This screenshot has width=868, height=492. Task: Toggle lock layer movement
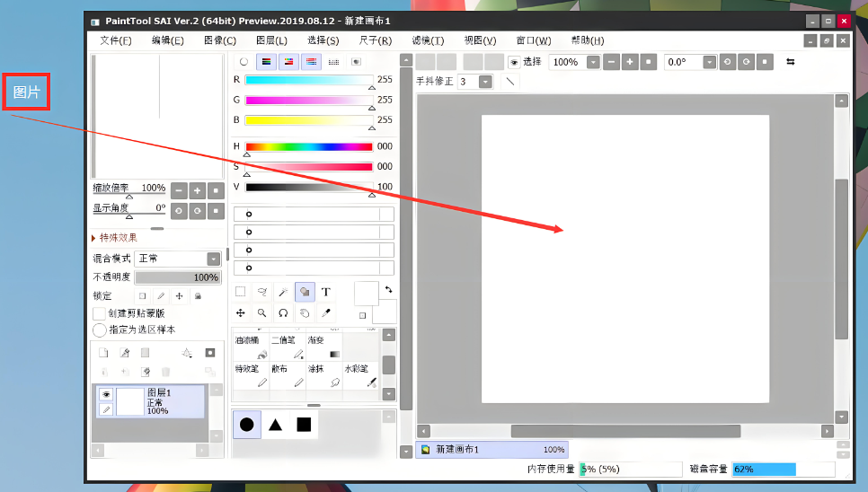click(x=180, y=295)
